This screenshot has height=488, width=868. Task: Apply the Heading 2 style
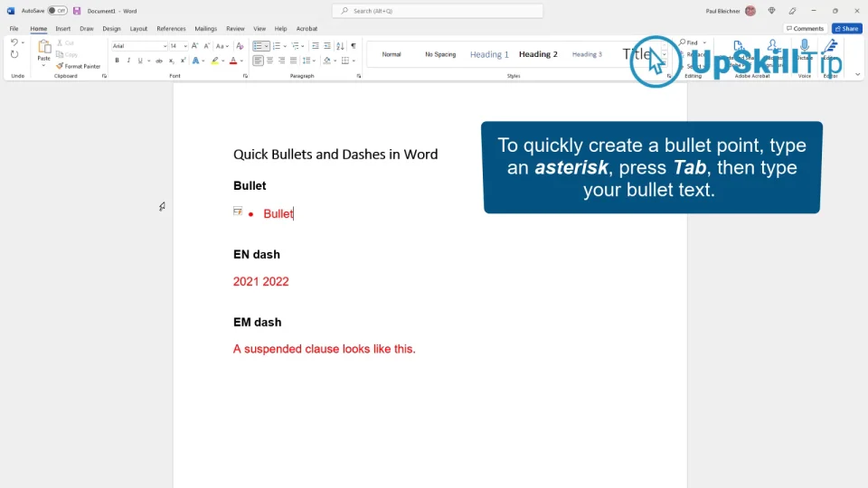pos(538,54)
